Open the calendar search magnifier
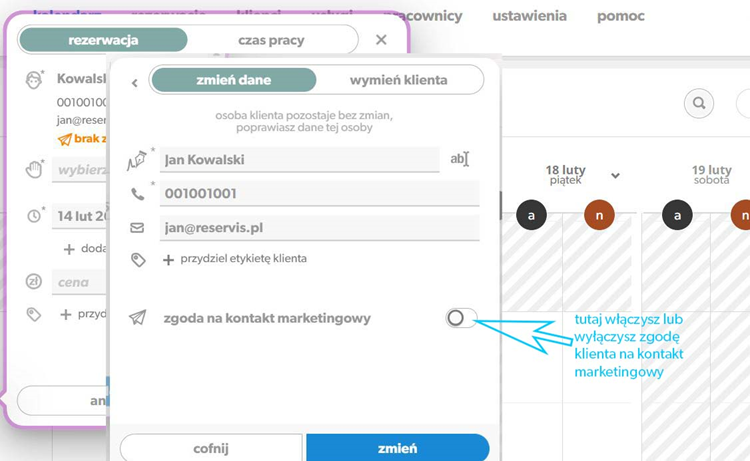 699,103
